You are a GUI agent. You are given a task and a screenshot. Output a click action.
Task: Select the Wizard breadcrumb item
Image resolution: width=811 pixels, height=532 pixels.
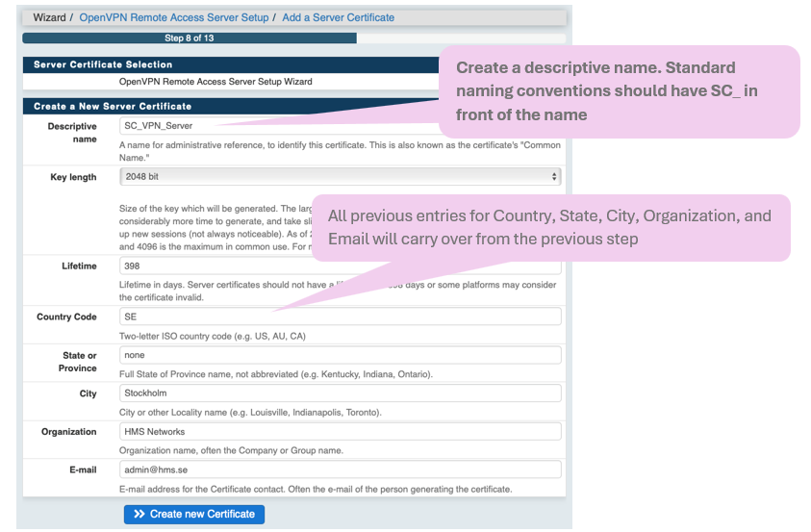(49, 17)
